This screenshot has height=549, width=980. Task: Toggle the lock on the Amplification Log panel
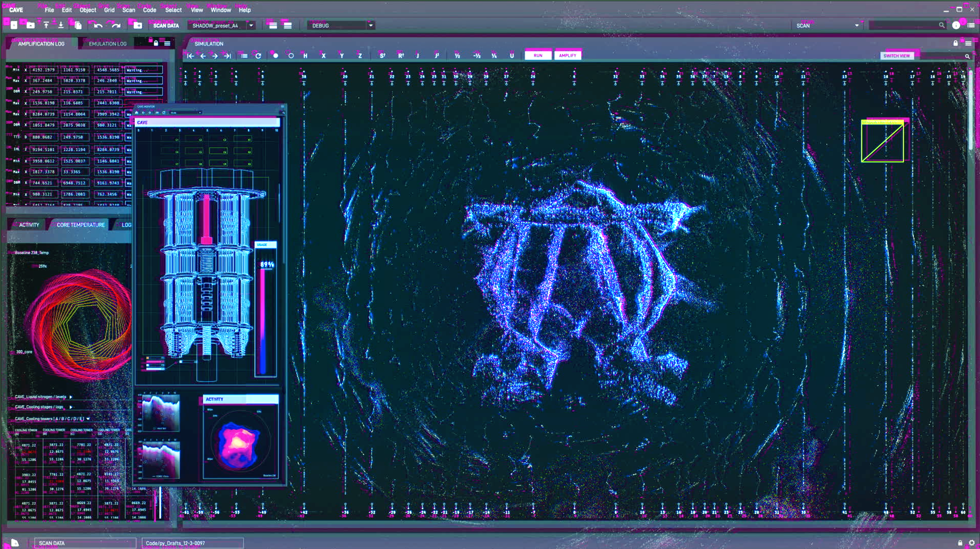pos(157,42)
